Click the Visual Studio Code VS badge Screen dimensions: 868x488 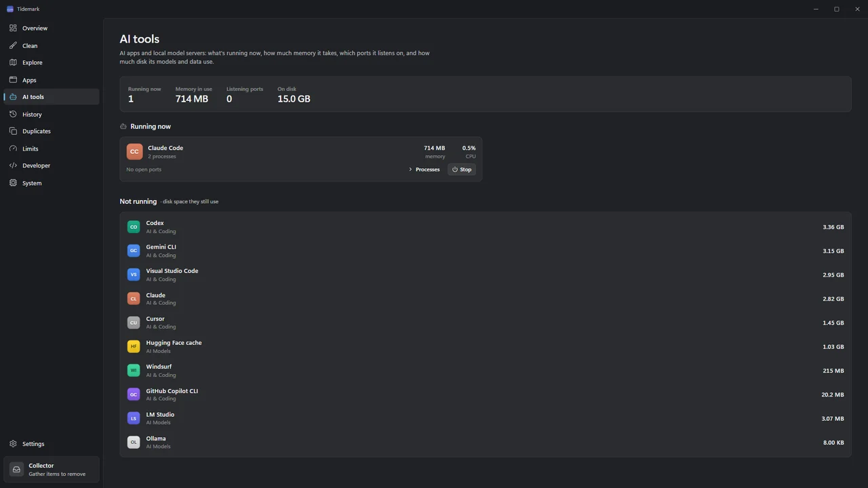pos(134,274)
